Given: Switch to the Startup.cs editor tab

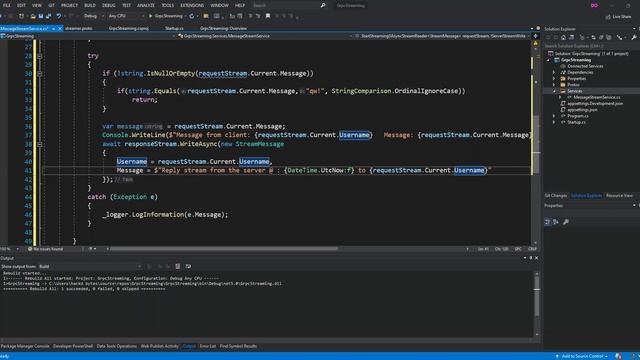Looking at the screenshot, I should click(174, 29).
